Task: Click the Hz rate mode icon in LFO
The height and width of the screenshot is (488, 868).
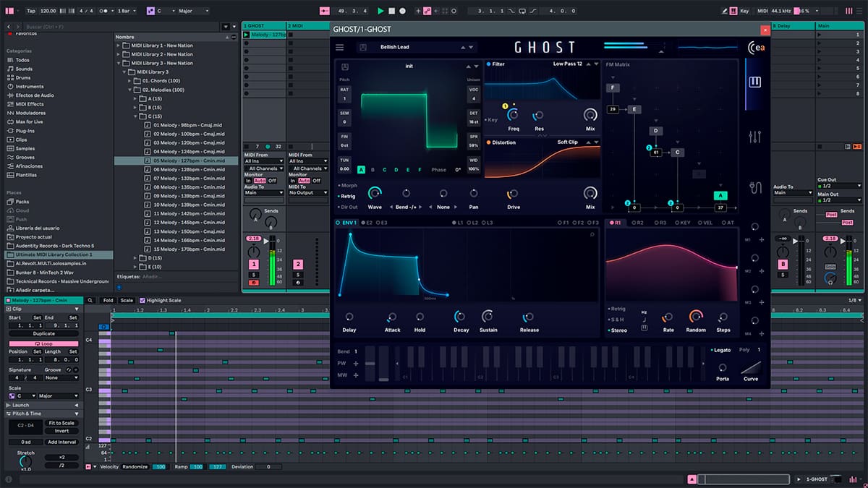Action: tap(644, 312)
